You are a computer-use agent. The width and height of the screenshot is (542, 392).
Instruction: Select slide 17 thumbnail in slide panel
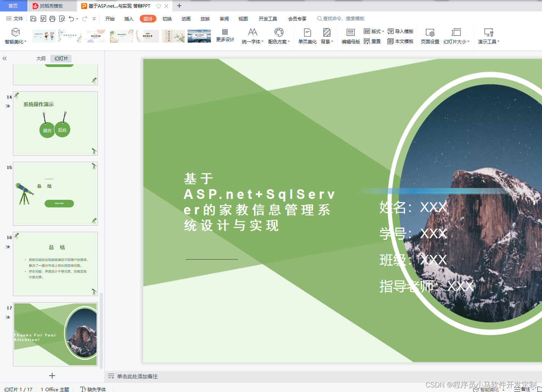(55, 334)
